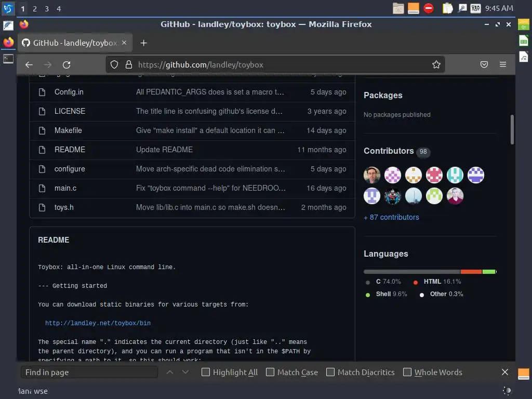Screen dimensions: 532x399
Task: Click file icon beside main.c
Action: coord(42,188)
